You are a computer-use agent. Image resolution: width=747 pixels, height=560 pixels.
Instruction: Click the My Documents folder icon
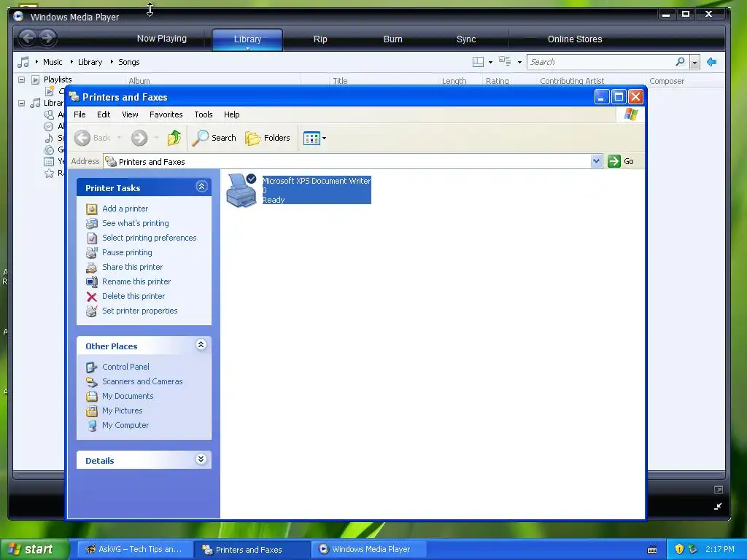91,396
